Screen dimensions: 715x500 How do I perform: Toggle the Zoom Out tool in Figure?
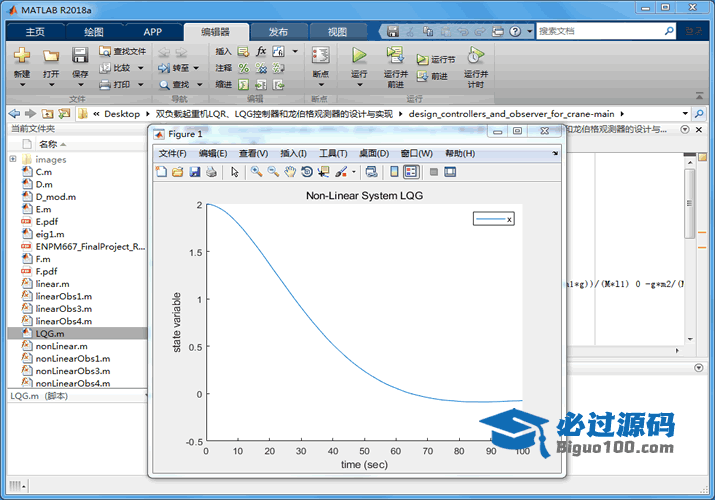tap(273, 172)
